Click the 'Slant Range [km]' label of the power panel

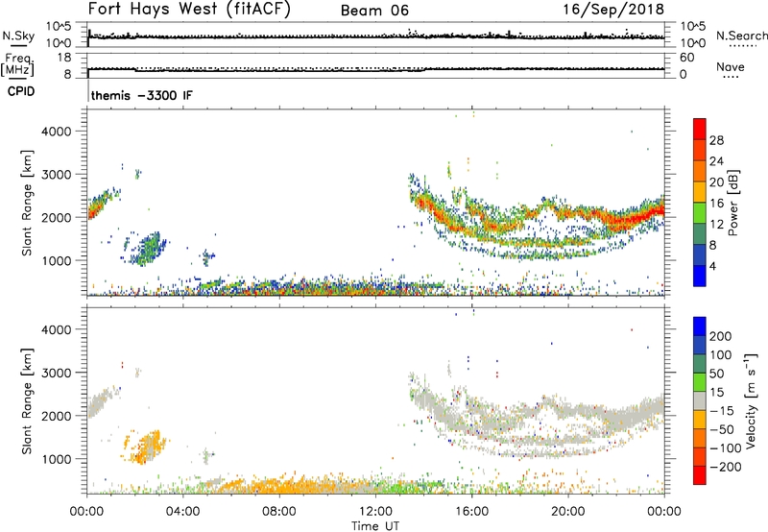coord(27,203)
